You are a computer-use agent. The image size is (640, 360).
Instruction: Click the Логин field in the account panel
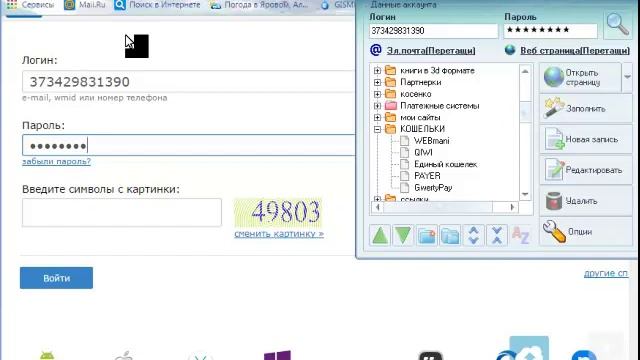[x=433, y=31]
